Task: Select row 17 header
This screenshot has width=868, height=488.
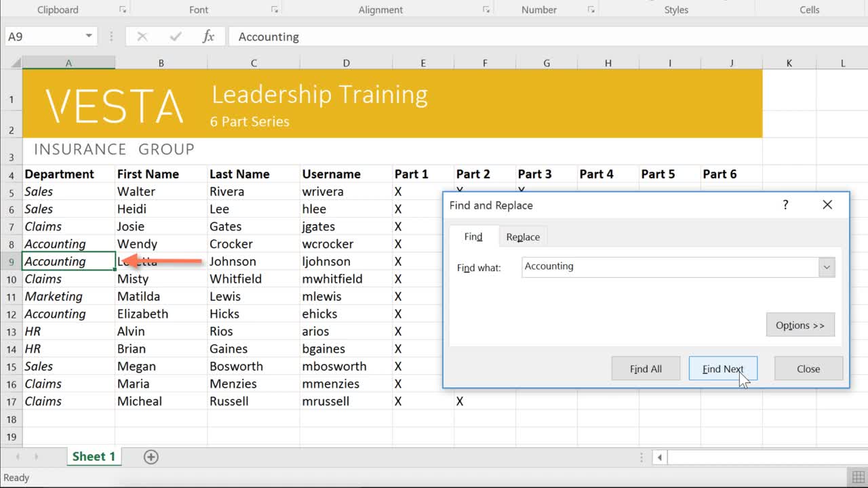Action: pyautogui.click(x=12, y=402)
